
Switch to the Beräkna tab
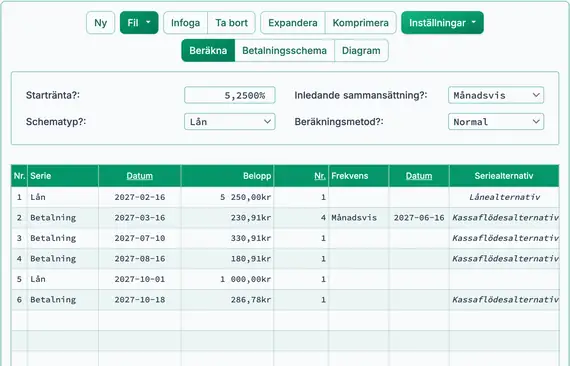[208, 51]
